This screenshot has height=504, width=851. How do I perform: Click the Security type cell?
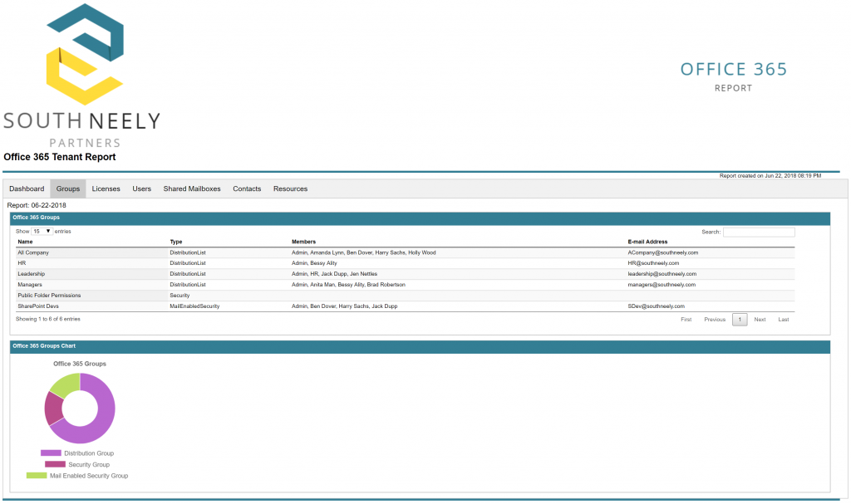pyautogui.click(x=180, y=296)
